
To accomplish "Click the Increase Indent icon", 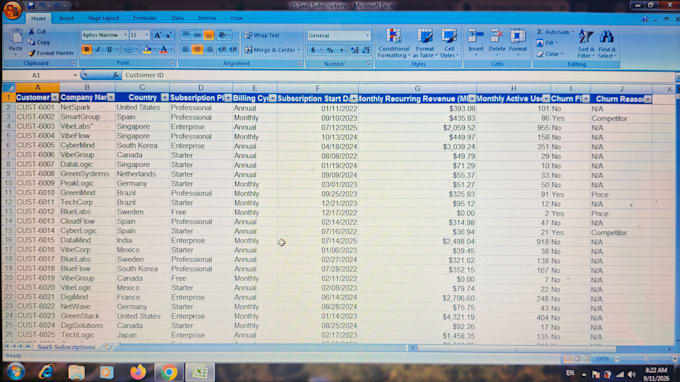I will [x=233, y=49].
